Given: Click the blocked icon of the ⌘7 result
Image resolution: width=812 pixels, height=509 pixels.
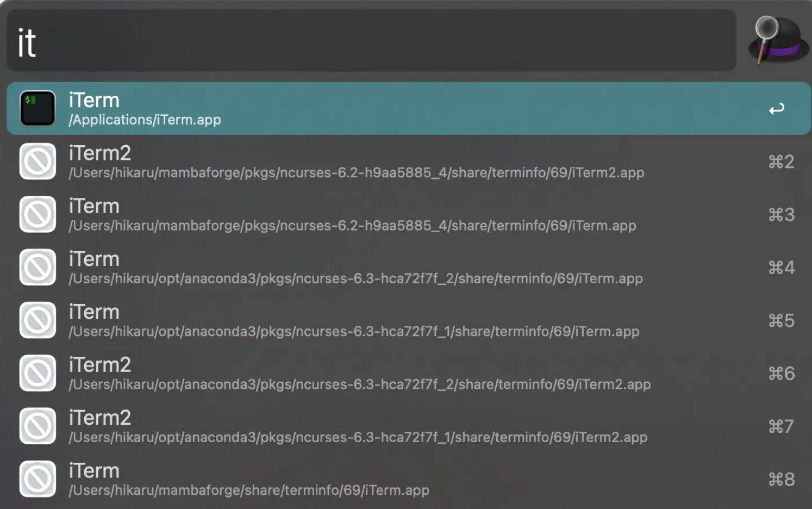Looking at the screenshot, I should coord(38,426).
